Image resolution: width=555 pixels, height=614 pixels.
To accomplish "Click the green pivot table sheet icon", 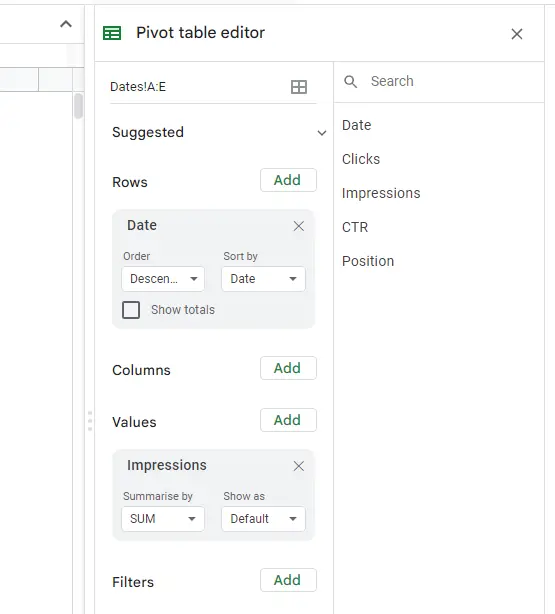I will click(x=112, y=33).
